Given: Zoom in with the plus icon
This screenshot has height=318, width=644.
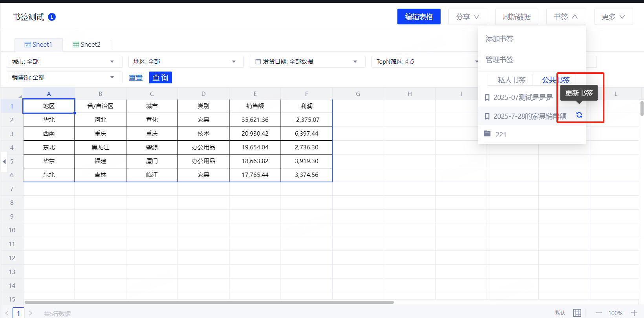Looking at the screenshot, I should tap(634, 313).
